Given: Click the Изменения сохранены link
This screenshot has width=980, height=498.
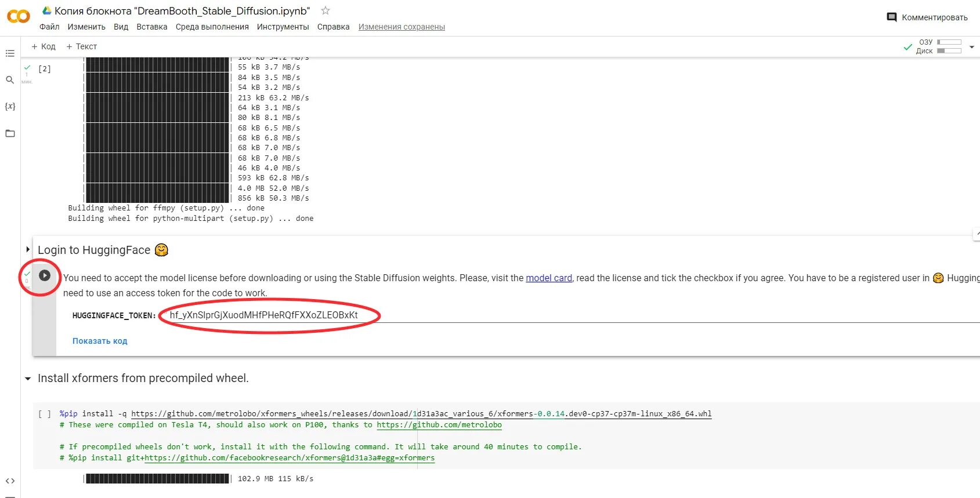Looking at the screenshot, I should (402, 27).
